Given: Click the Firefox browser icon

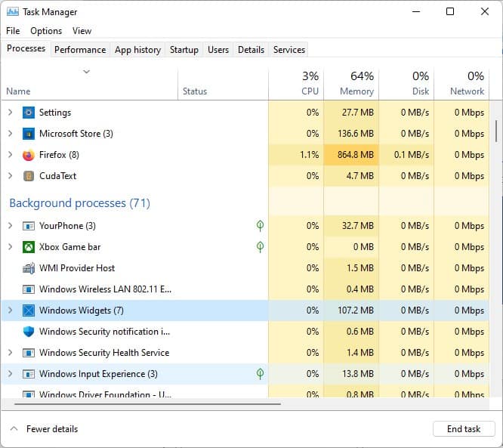Looking at the screenshot, I should (x=29, y=155).
